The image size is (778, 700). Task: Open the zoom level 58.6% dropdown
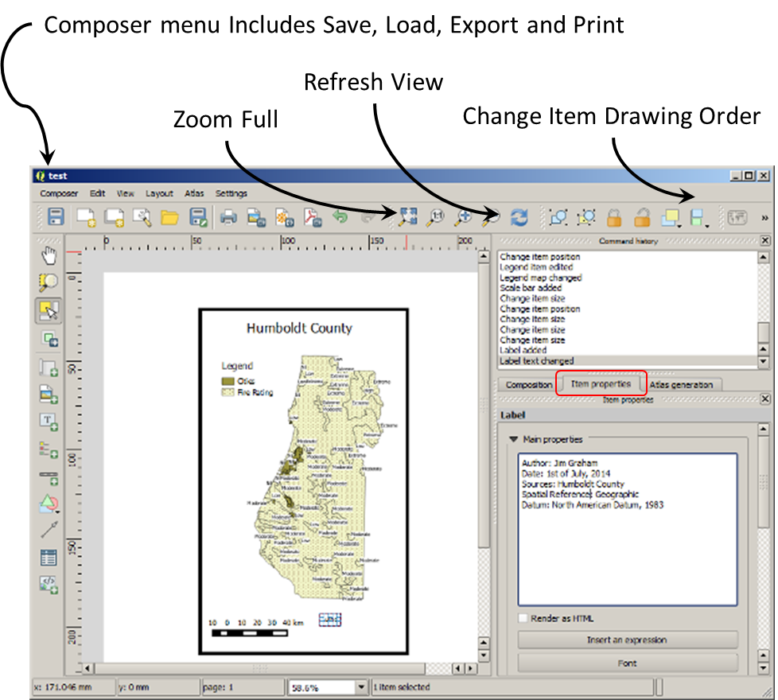point(361,686)
